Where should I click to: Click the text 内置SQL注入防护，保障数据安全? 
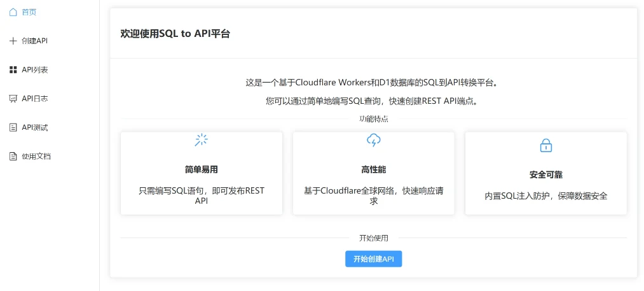546,196
